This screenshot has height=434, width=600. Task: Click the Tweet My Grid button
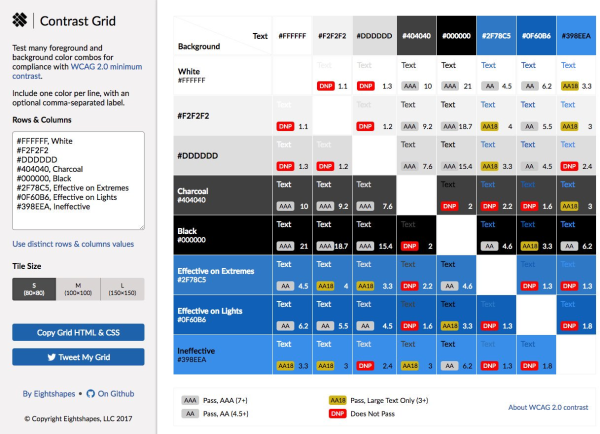pos(78,357)
